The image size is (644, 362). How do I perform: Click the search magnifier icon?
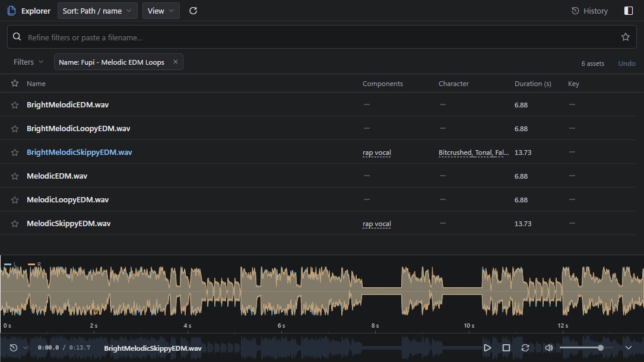pyautogui.click(x=17, y=37)
